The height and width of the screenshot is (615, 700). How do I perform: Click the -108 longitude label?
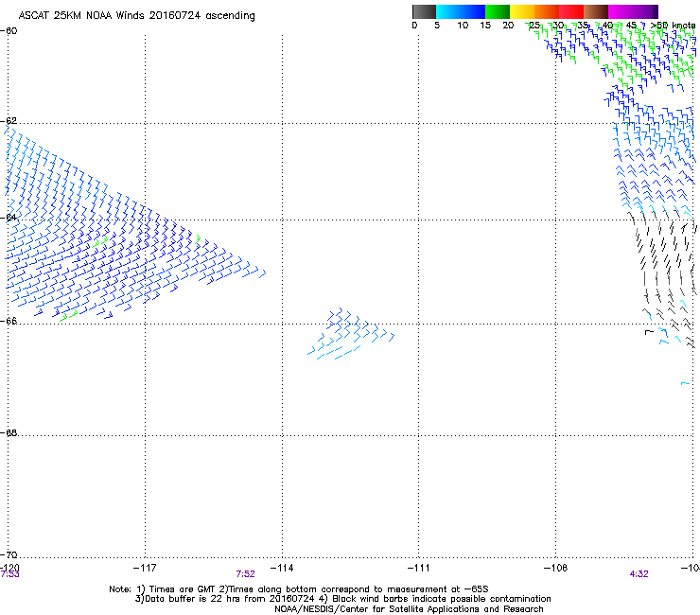coord(556,568)
